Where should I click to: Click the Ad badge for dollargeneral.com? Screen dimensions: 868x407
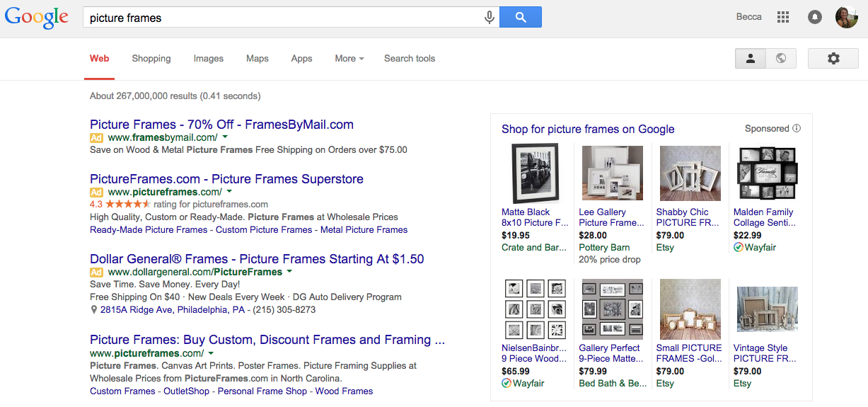97,272
